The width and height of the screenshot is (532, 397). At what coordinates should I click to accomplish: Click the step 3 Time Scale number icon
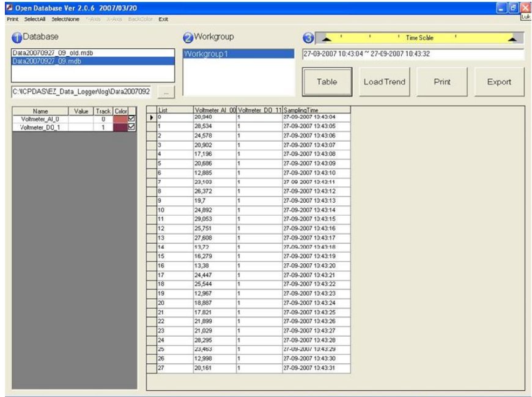[x=309, y=38]
